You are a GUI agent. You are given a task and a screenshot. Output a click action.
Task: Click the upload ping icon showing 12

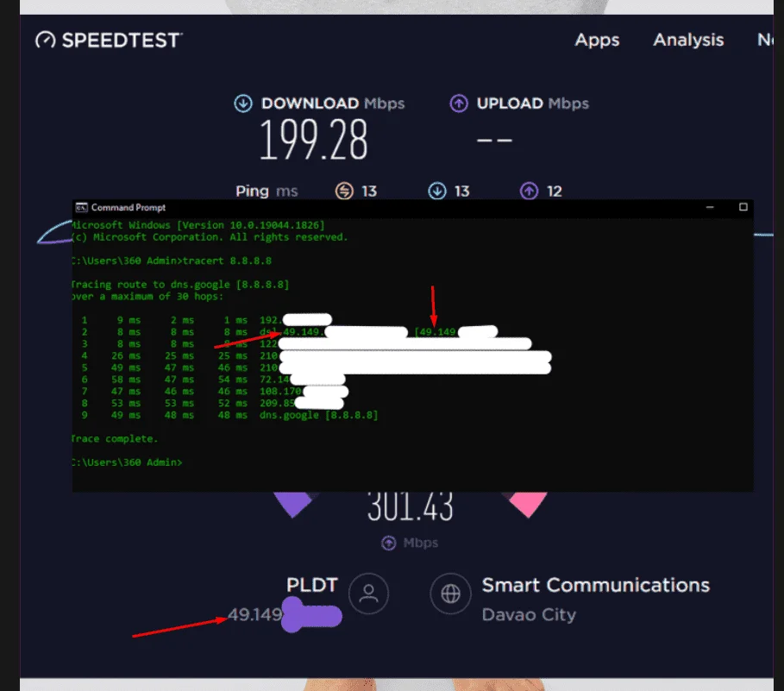tap(529, 191)
